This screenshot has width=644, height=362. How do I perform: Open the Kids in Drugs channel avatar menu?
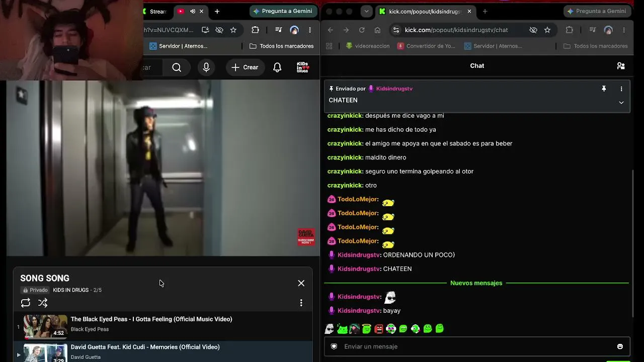pyautogui.click(x=302, y=67)
